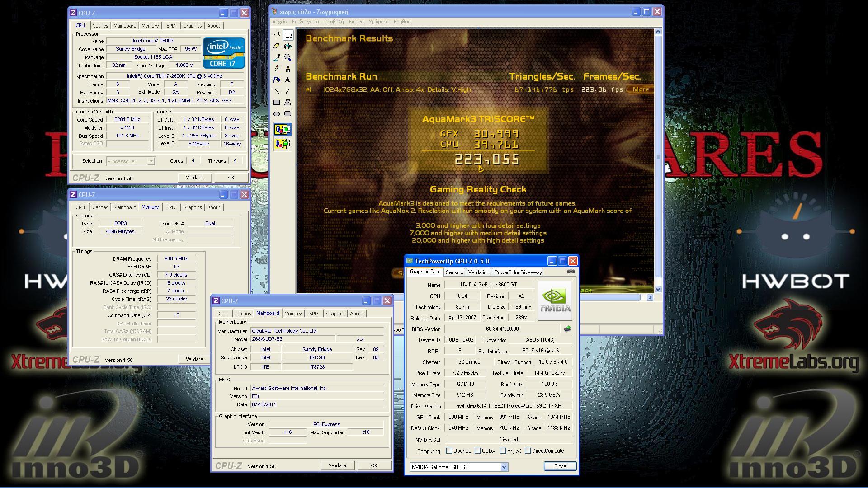
Task: Click the CAS# Latency 7.0 clocks value
Action: coord(176,275)
